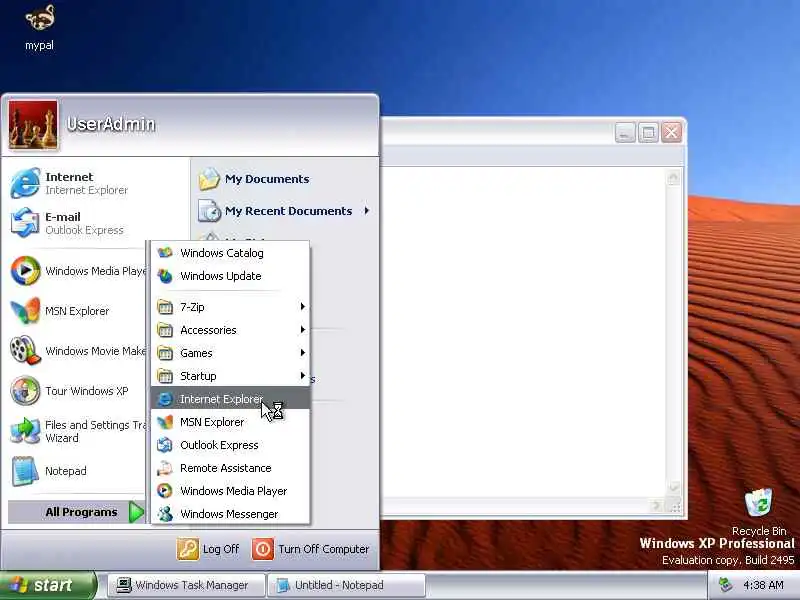Click the 7-Zip folder icon
Image resolution: width=800 pixels, height=600 pixels.
click(165, 307)
